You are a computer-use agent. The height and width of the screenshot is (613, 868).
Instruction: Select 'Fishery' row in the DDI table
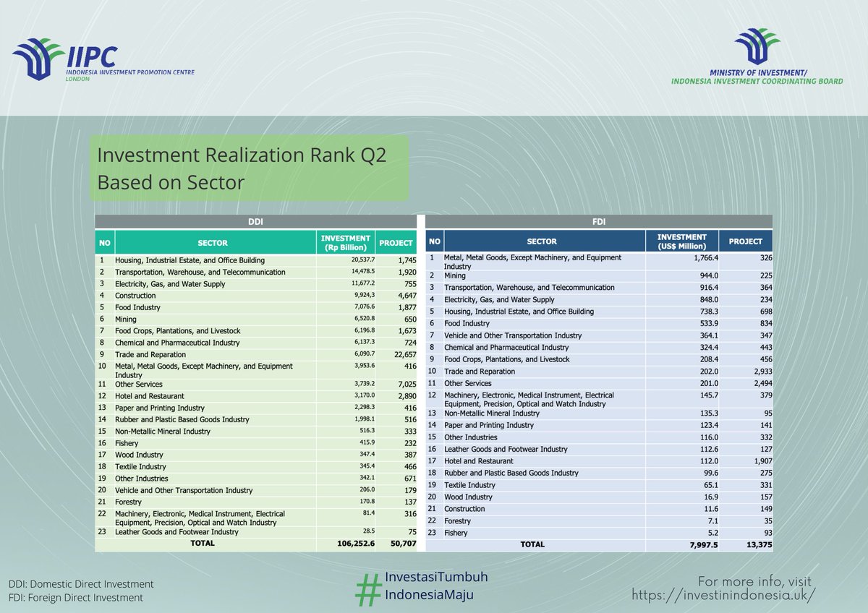pos(256,443)
